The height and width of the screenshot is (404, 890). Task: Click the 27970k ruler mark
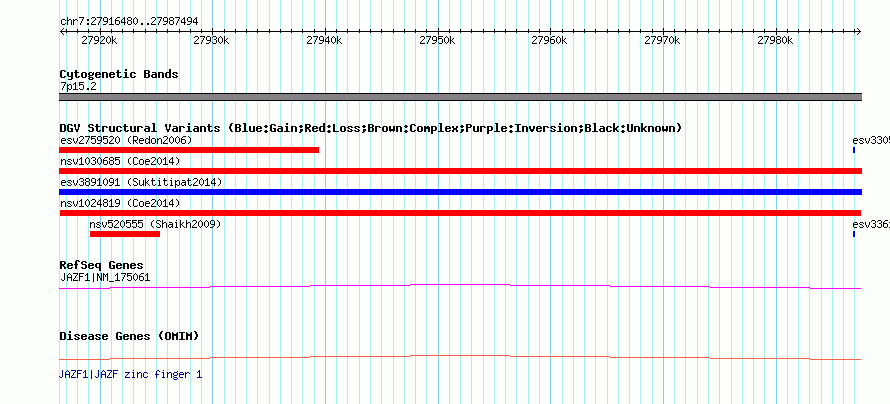(663, 40)
